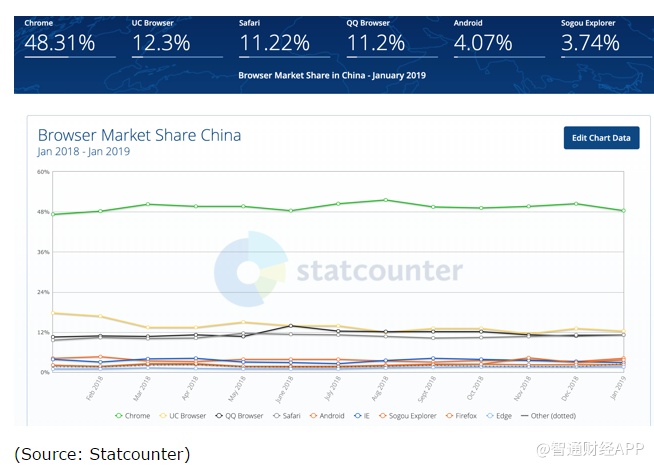Toggle Edge legend entry
Image resolution: width=654 pixels, height=468 pixels.
[499, 415]
